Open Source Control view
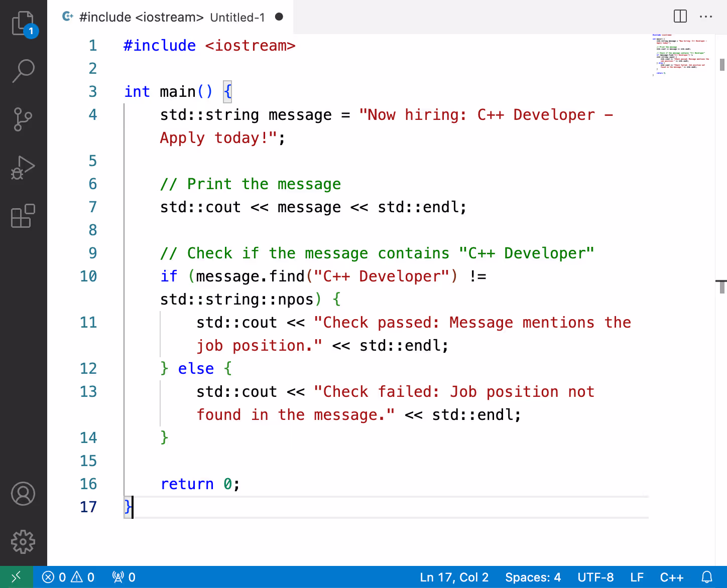727x588 pixels. point(23,119)
